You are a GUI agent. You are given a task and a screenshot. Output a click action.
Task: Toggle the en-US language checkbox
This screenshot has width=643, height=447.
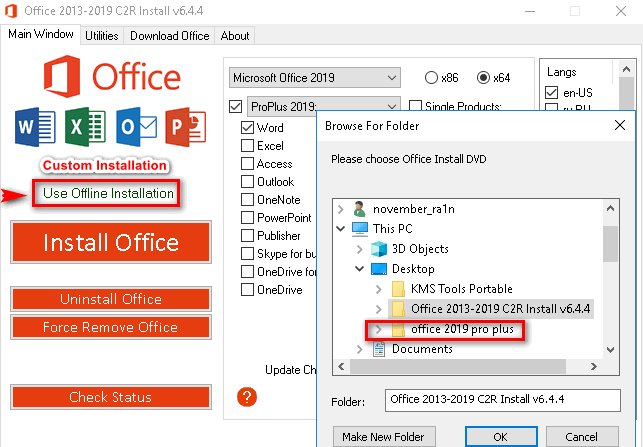click(x=552, y=93)
